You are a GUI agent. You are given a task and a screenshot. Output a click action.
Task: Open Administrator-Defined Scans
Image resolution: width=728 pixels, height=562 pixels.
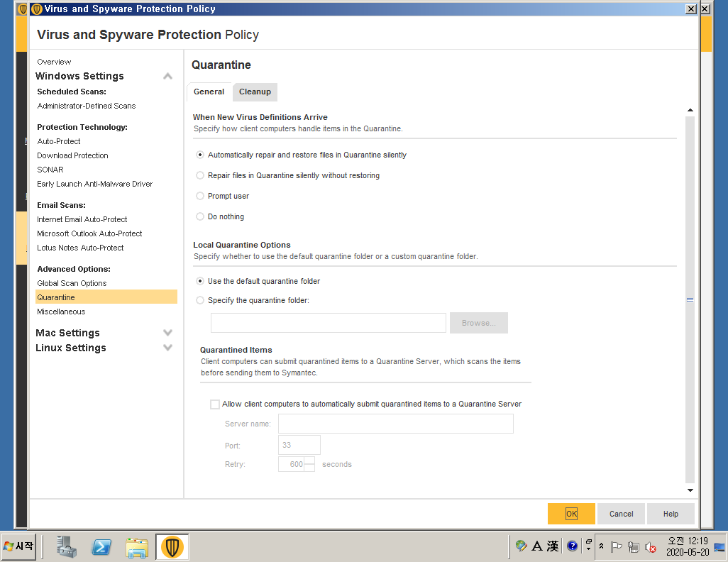[x=87, y=106]
